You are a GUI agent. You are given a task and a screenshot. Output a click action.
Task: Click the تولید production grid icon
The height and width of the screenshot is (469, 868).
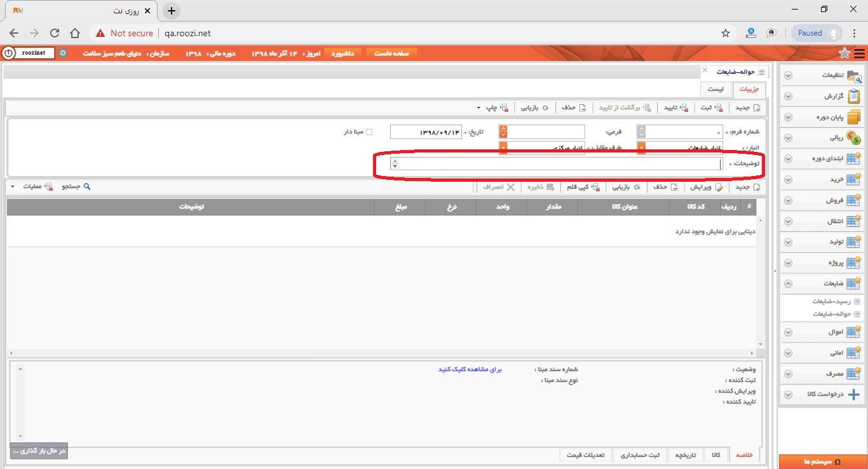coord(854,242)
